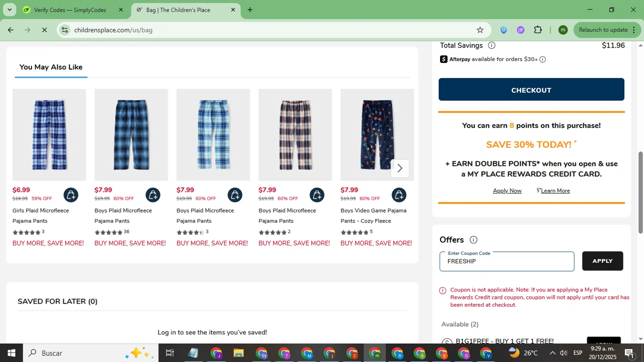Image resolution: width=644 pixels, height=362 pixels.
Task: Add 36-review Boys Plaid Microfleece Pants to bag
Action: 153,195
